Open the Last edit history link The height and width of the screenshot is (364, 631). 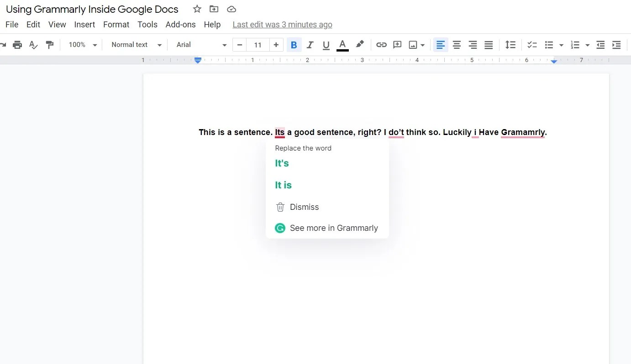tap(282, 24)
